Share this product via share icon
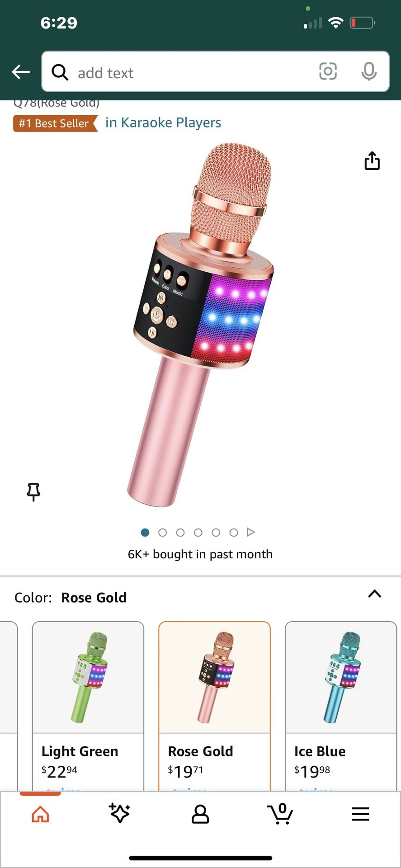Screen dimensions: 401x868 pos(372,160)
